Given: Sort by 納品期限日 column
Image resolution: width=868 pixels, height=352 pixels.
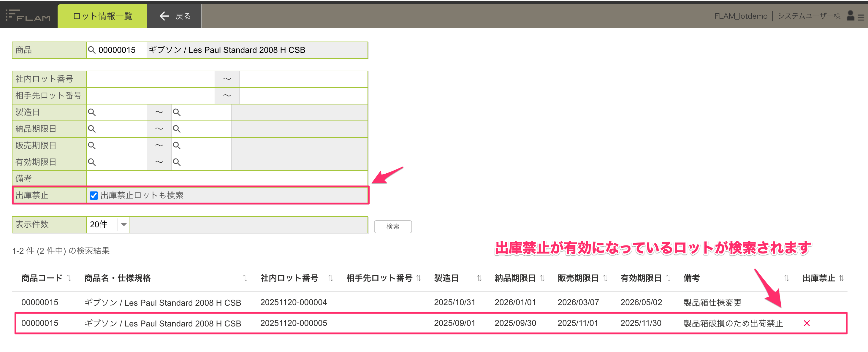Looking at the screenshot, I should [x=542, y=278].
